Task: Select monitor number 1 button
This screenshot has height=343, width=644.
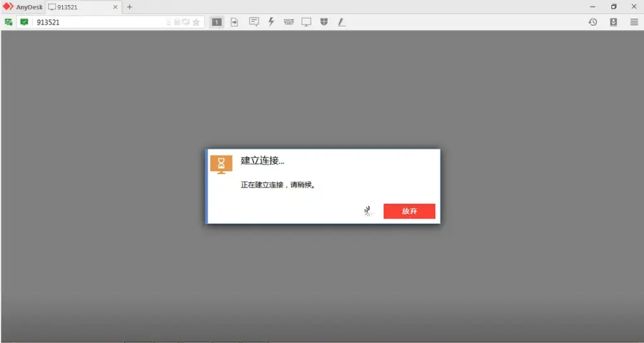Action: [x=217, y=22]
